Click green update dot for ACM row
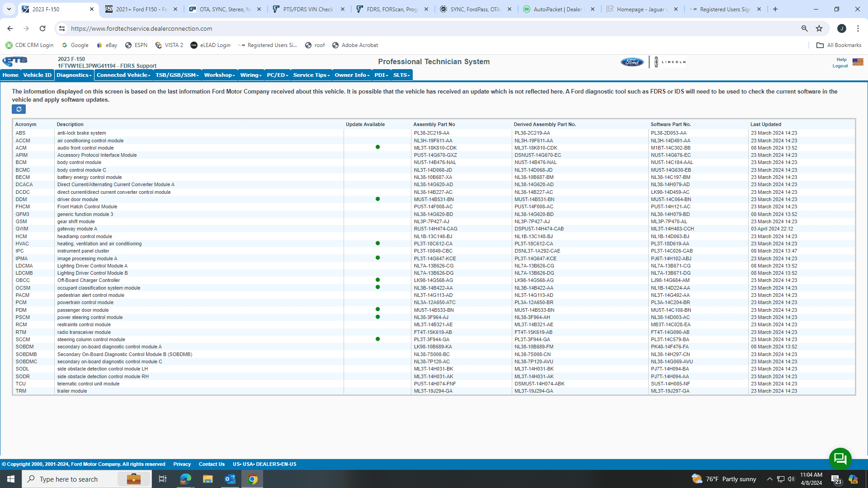The image size is (868, 488). 377,147
